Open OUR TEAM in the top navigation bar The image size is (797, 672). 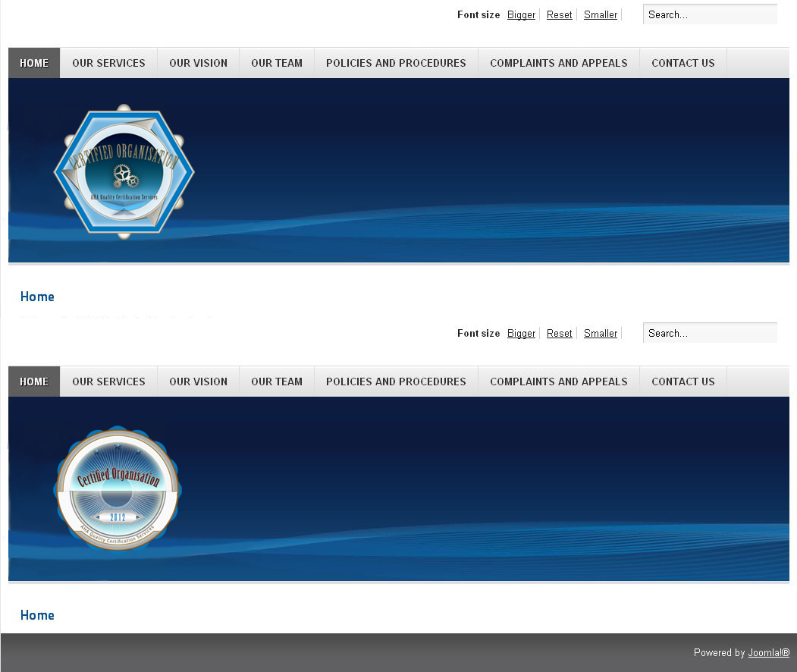(x=277, y=63)
